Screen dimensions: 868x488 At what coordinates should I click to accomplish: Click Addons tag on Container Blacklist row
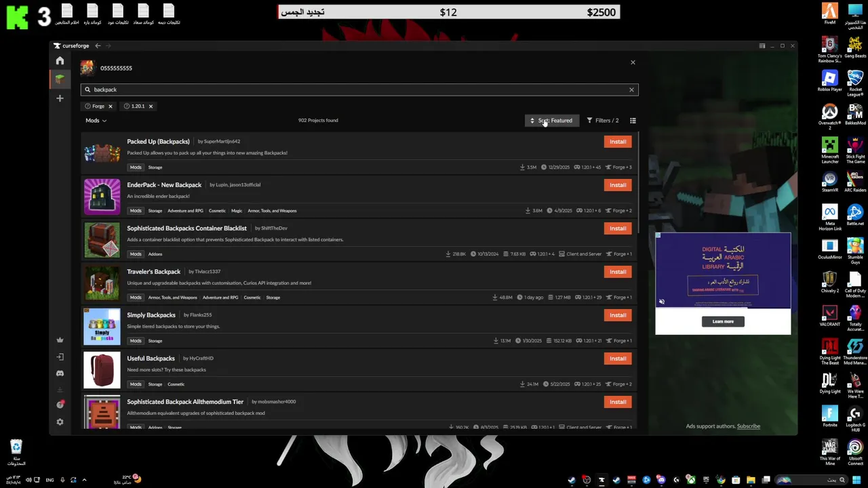tap(155, 254)
